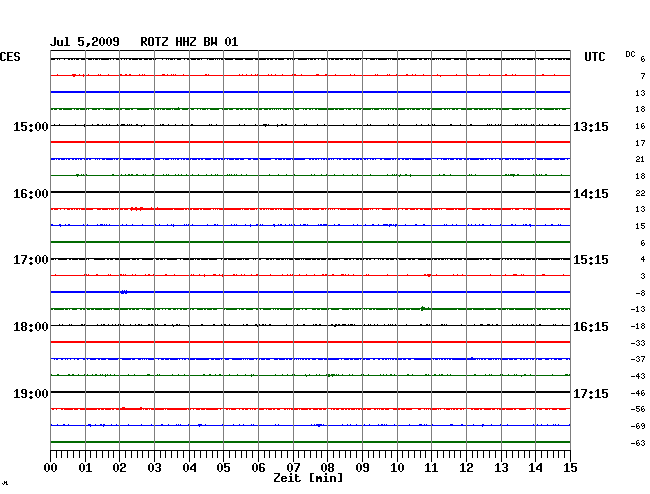Image resolution: width=650 pixels, height=494 pixels.
Task: Select DC value -69
Action: (638, 426)
